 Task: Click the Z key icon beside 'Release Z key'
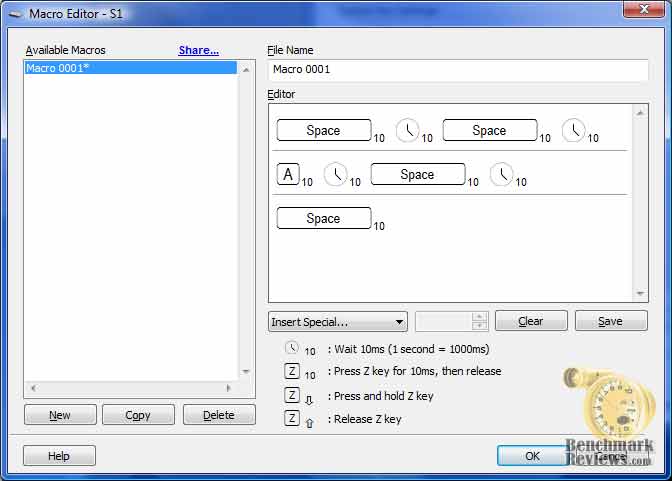(x=292, y=418)
